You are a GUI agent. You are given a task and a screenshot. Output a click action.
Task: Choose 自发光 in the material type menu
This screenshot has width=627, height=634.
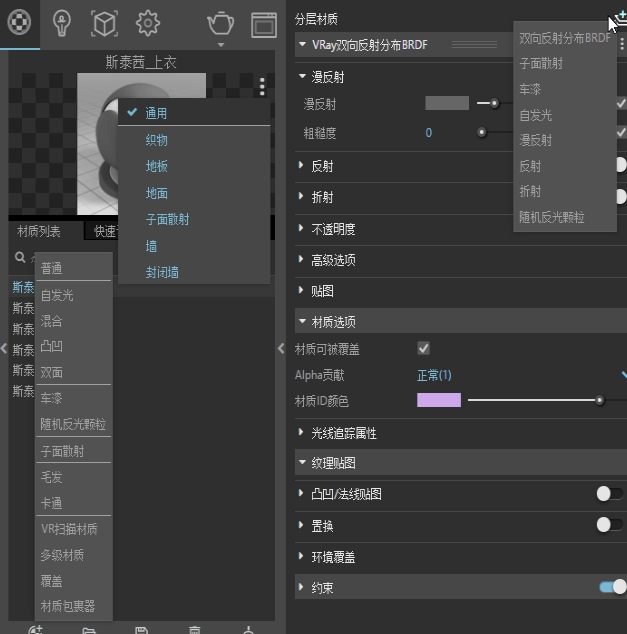(x=57, y=295)
